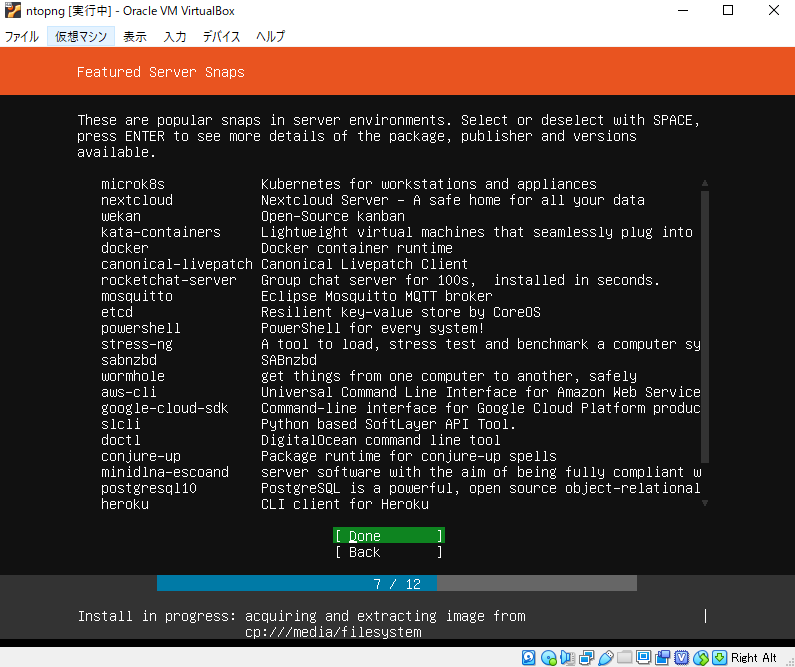Select the google-cloud-sdk snap row
The height and width of the screenshot is (667, 795).
pos(401,409)
